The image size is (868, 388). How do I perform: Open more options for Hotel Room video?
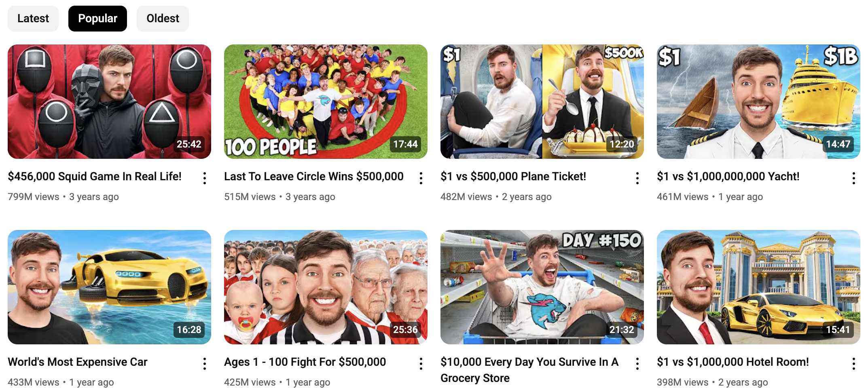854,364
